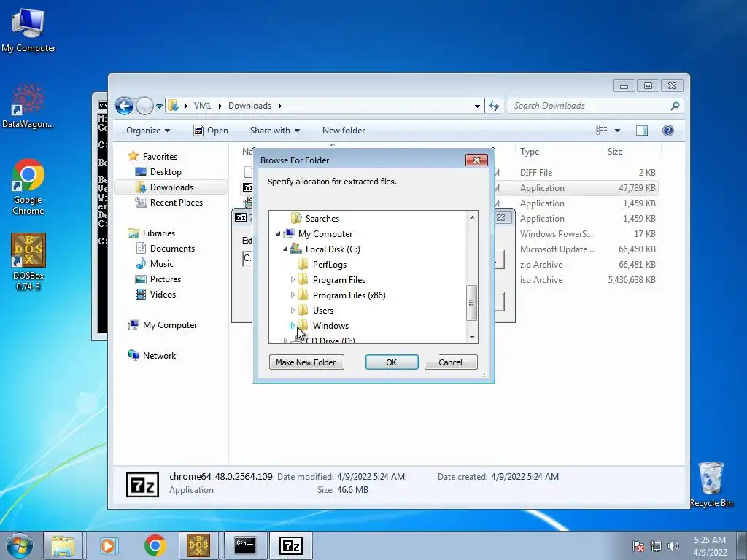Open recent pages dropdown near back button
This screenshot has width=747, height=560.
click(159, 106)
